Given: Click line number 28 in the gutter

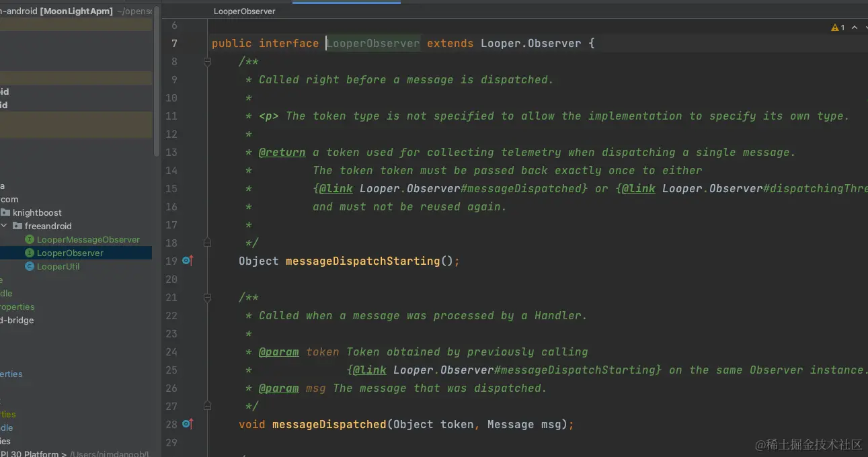Looking at the screenshot, I should (x=171, y=424).
